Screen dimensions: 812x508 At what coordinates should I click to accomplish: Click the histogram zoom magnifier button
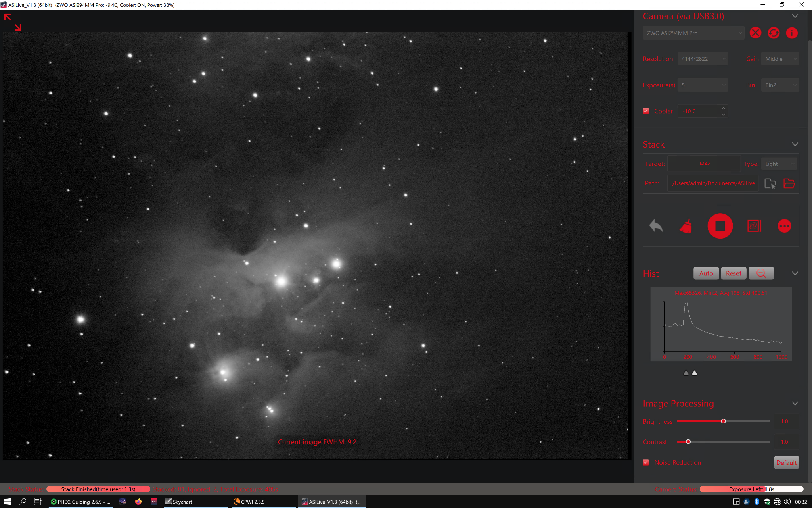761,273
